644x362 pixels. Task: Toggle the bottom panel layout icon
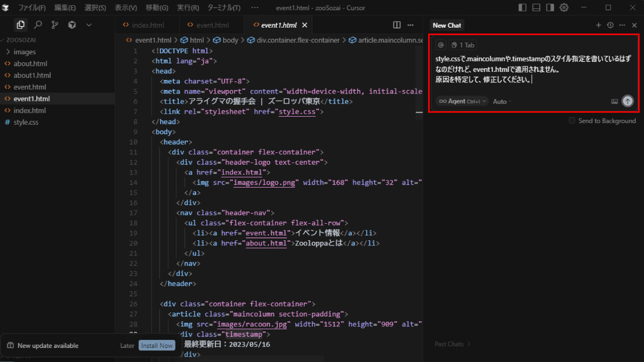point(536,8)
